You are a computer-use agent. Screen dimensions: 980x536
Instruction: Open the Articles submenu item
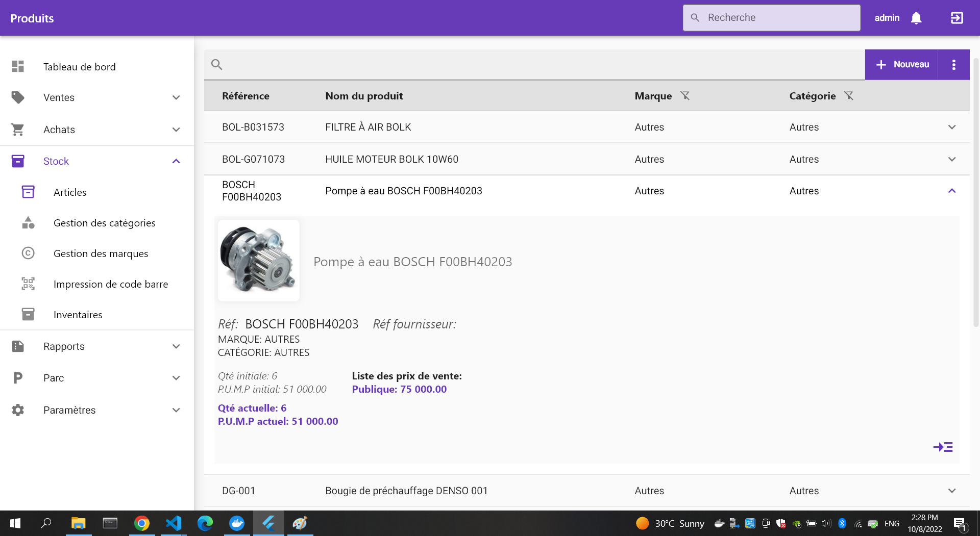(x=70, y=192)
